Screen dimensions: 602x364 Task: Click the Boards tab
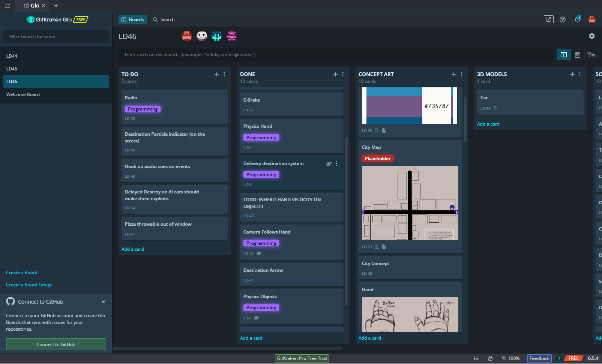[133, 19]
